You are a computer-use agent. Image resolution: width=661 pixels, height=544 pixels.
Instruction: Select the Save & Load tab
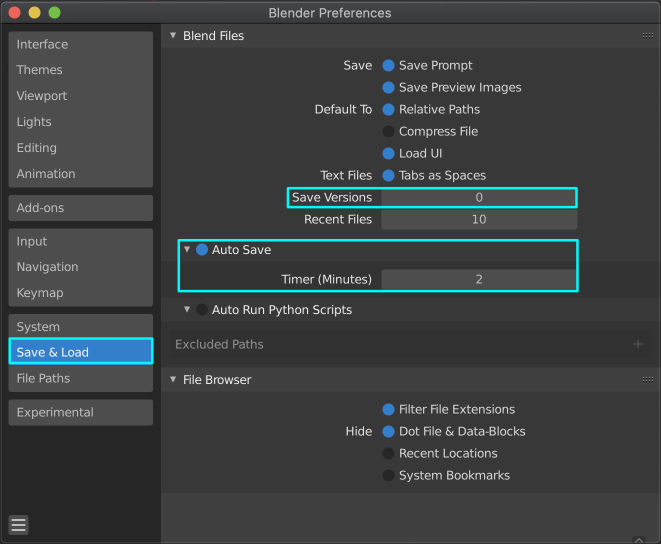(x=81, y=351)
